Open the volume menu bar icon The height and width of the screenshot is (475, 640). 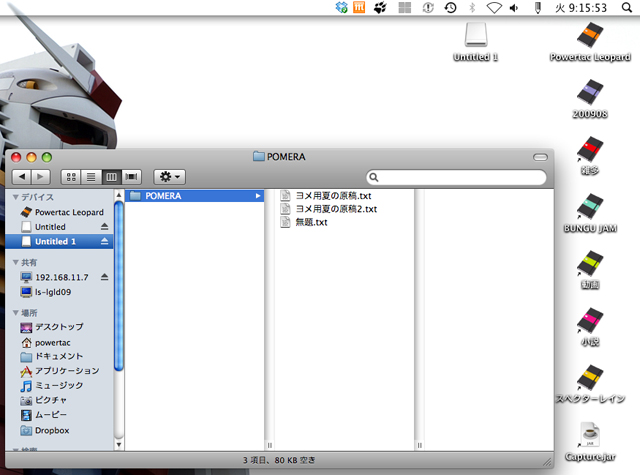514,7
